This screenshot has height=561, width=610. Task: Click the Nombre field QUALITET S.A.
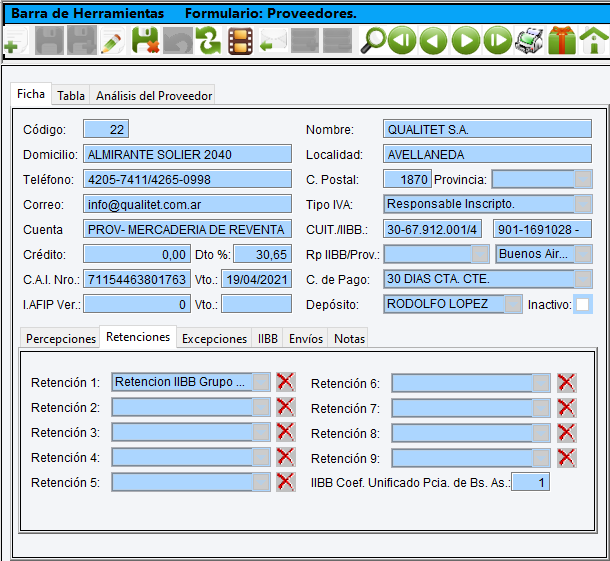[487, 129]
